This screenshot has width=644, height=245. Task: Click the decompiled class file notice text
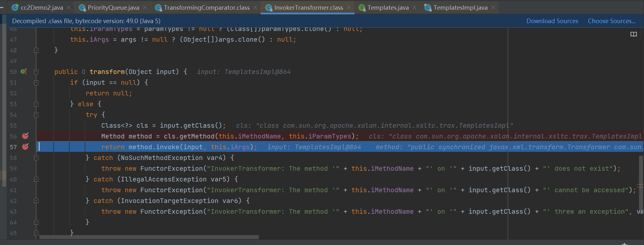tap(86, 21)
